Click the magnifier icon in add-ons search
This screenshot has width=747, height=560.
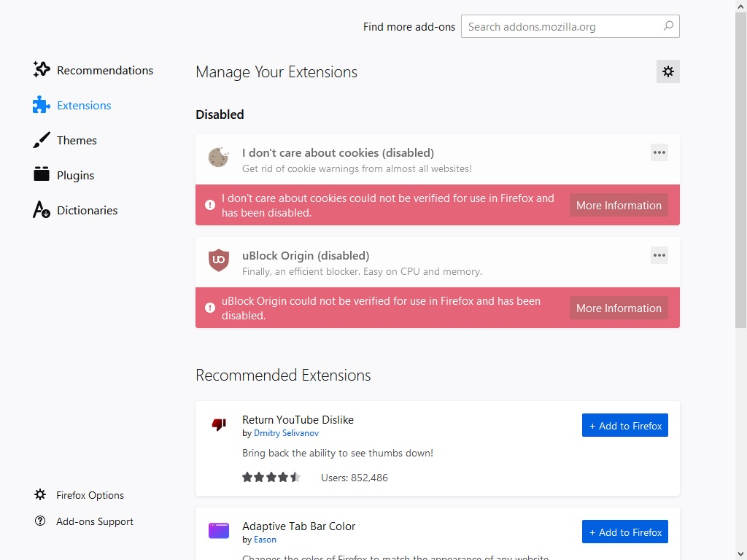click(x=668, y=26)
